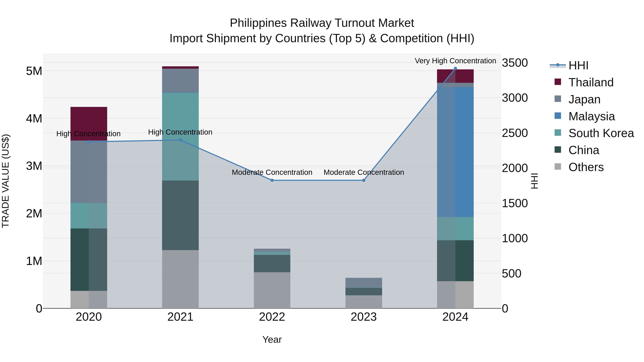Viewport: 644px width, 362px height.
Task: Toggle the Thailand legend label
Action: click(x=591, y=82)
